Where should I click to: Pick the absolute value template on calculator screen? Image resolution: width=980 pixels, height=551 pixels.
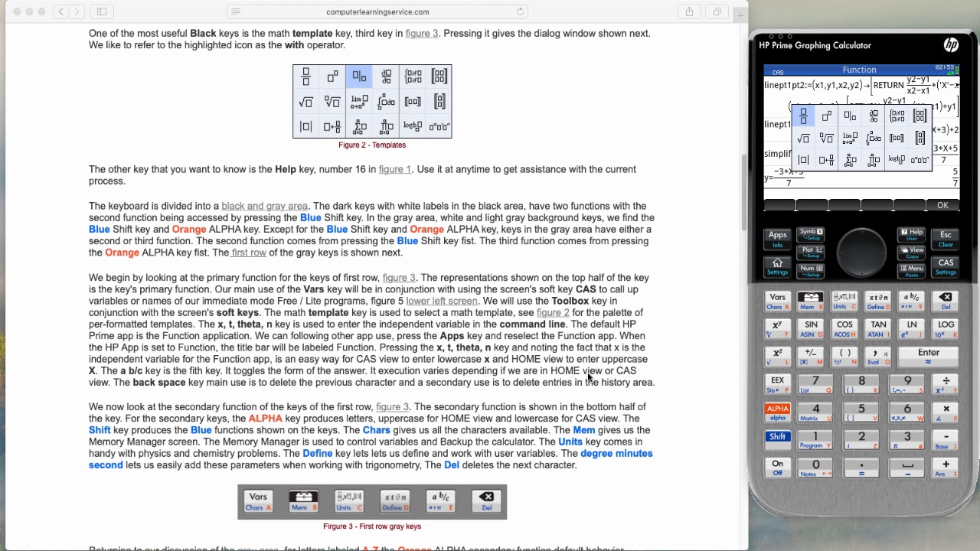803,160
